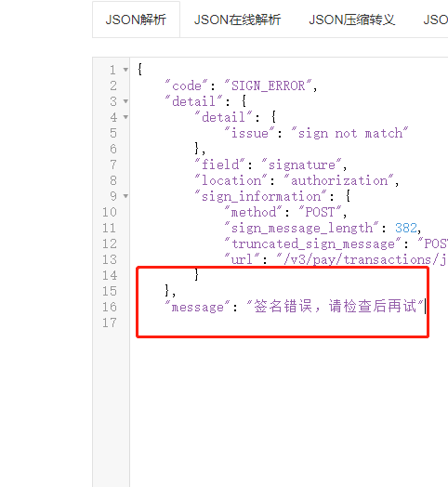
Task: Select the JSON压缩转义 tab
Action: point(351,20)
